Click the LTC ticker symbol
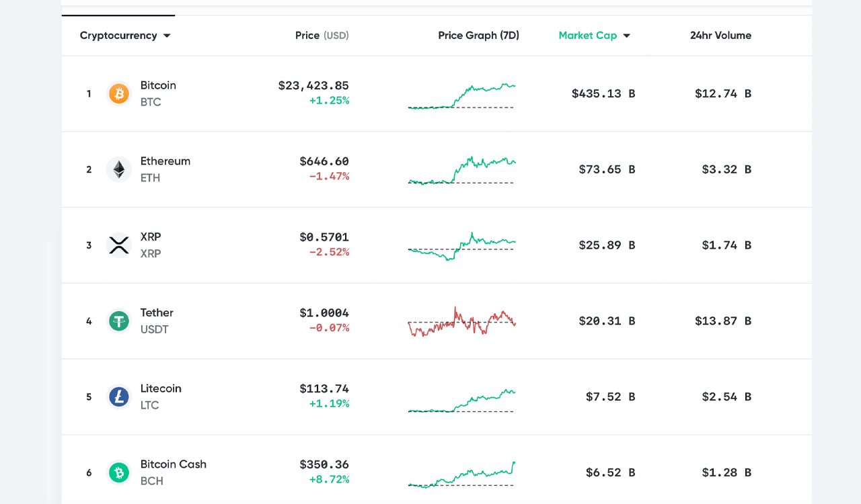861x504 pixels. click(x=149, y=405)
